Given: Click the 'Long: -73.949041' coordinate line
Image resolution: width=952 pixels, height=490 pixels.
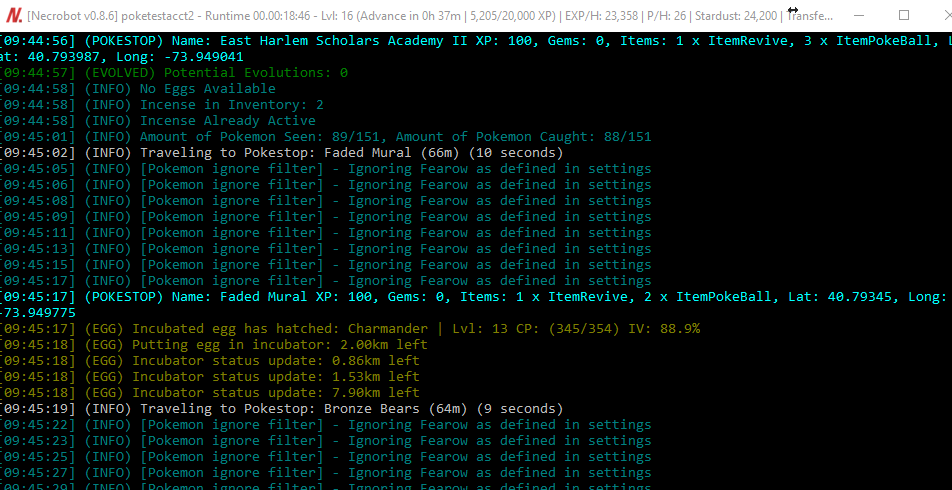Looking at the screenshot, I should [121, 57].
